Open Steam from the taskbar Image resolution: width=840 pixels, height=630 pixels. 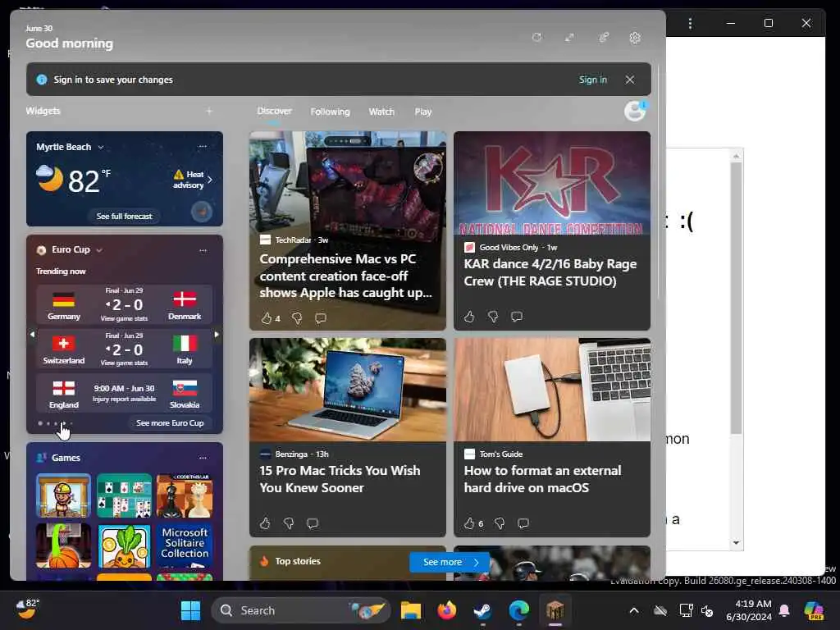coord(482,610)
